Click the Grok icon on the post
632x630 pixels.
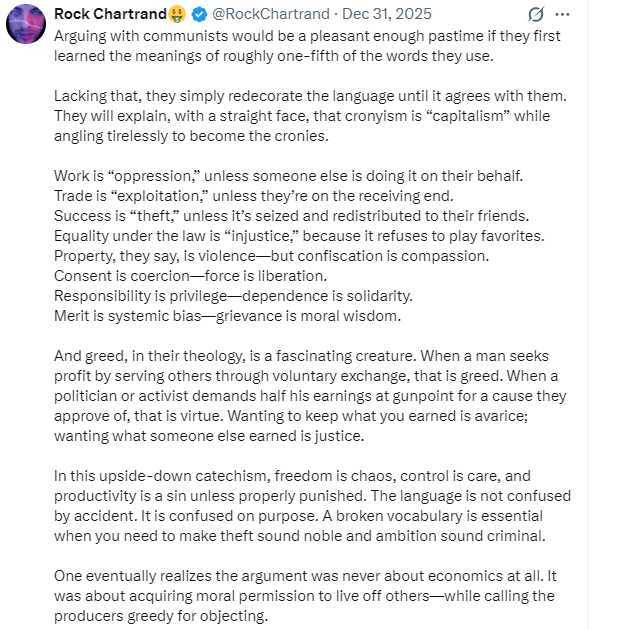[x=535, y=15]
